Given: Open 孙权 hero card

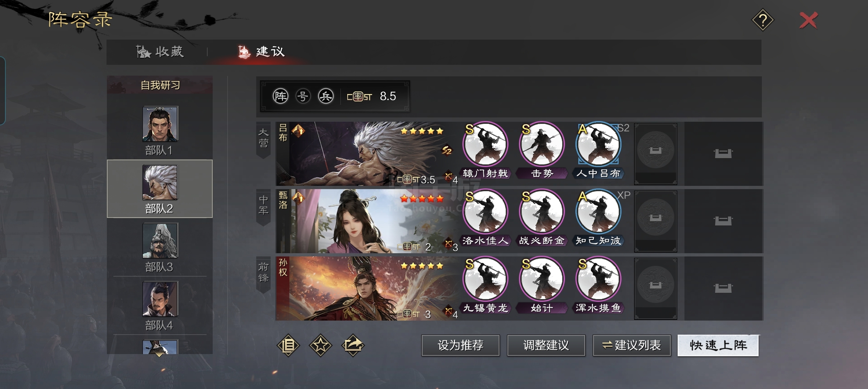Looking at the screenshot, I should point(367,289).
